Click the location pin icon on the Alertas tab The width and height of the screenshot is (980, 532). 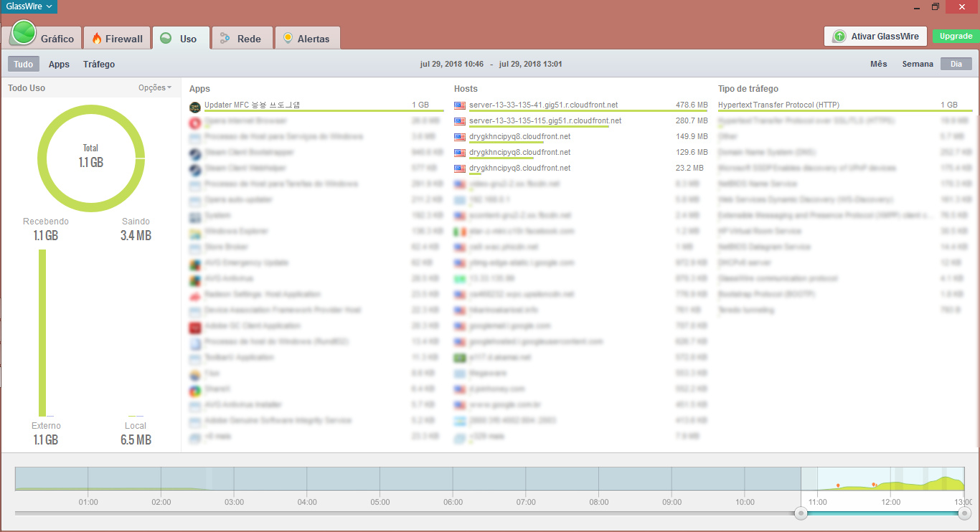click(288, 38)
